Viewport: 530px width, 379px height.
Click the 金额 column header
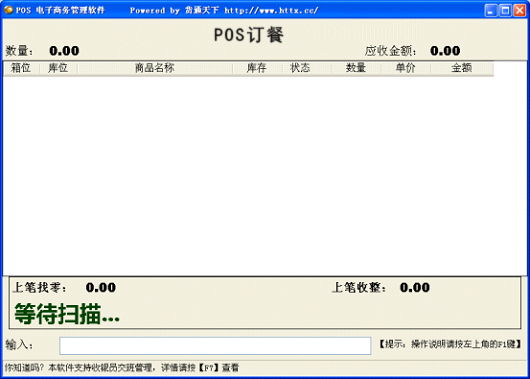pos(462,68)
